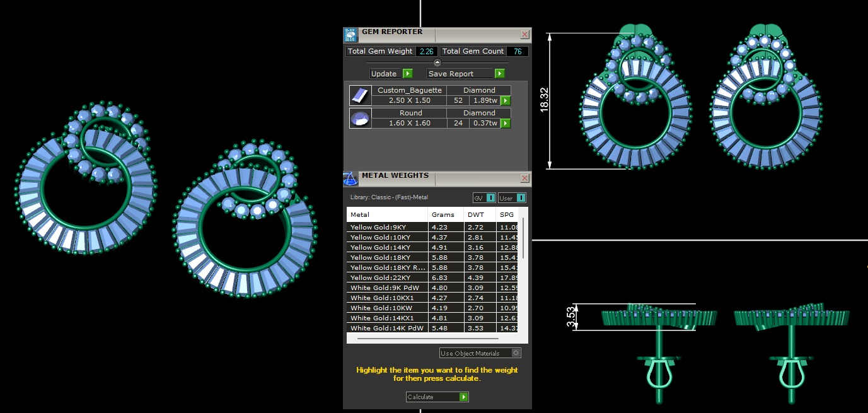
Task: Click the 2.50 X 1.50 size cell
Action: point(410,100)
